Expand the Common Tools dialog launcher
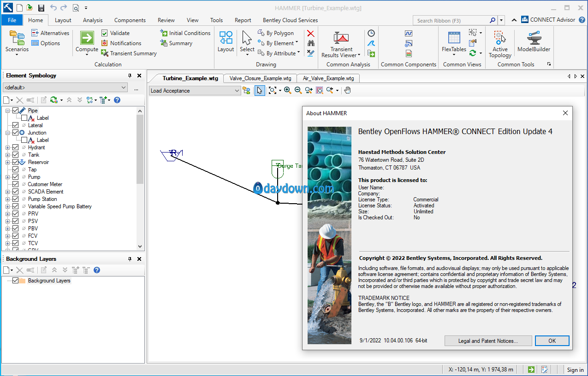 pyautogui.click(x=549, y=65)
